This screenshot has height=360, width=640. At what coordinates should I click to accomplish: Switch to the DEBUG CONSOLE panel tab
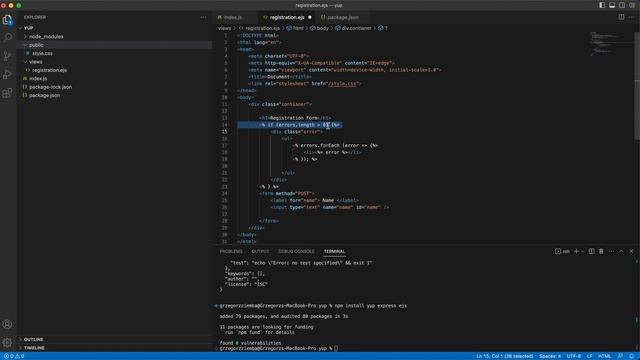pos(296,251)
